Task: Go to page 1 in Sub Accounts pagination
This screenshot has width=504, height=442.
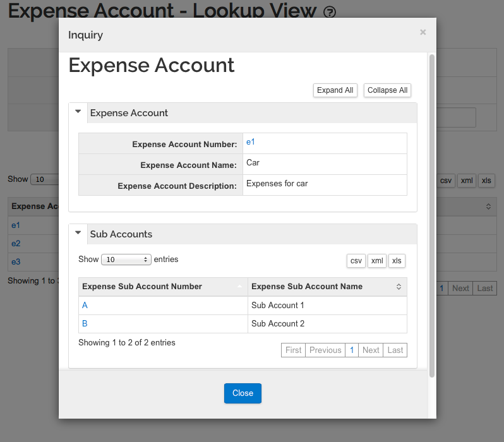Action: (352, 350)
